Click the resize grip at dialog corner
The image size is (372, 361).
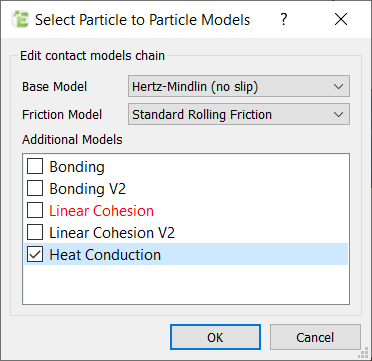pyautogui.click(x=364, y=353)
